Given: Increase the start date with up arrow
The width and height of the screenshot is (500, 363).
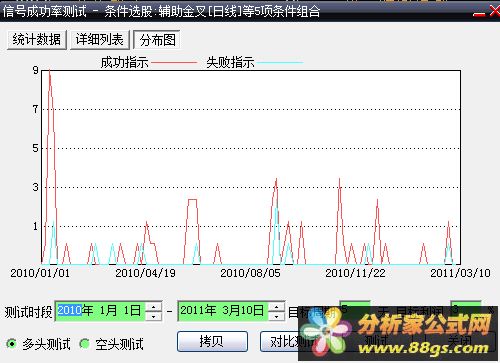Looking at the screenshot, I should (x=154, y=307).
